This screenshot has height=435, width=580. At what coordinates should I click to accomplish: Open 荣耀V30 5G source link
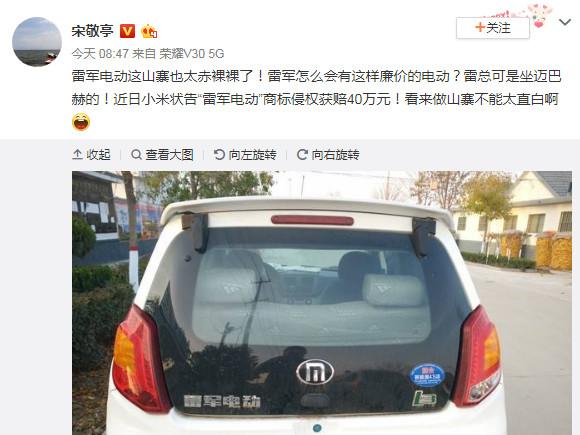192,54
